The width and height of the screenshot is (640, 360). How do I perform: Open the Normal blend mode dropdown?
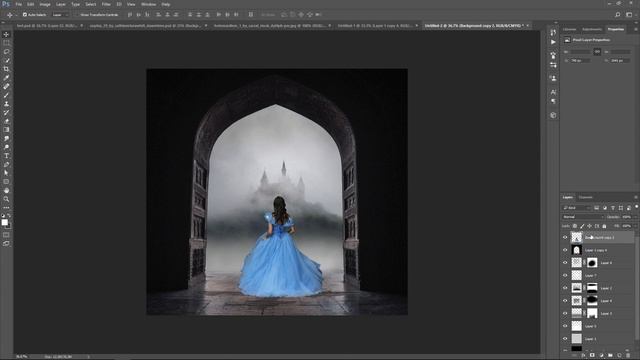pyautogui.click(x=583, y=217)
